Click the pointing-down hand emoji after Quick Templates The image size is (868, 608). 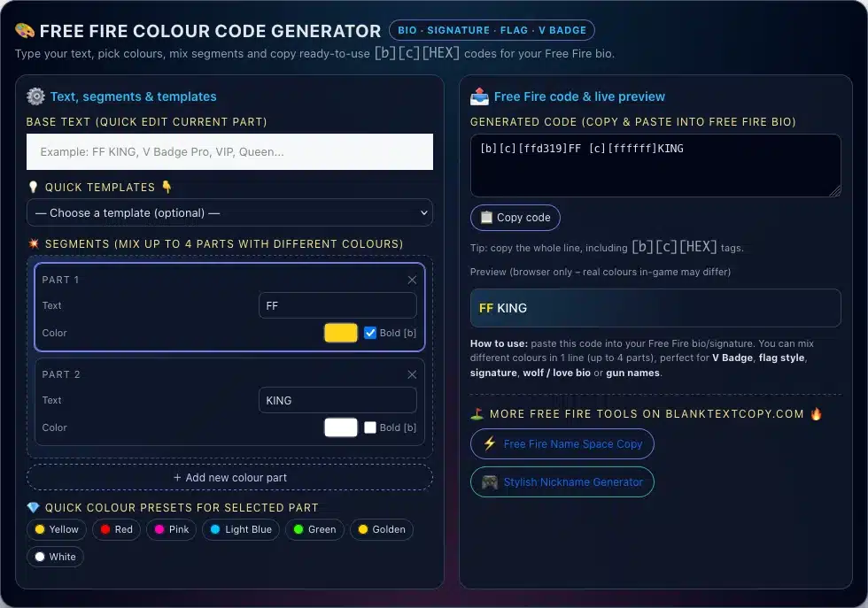167,187
